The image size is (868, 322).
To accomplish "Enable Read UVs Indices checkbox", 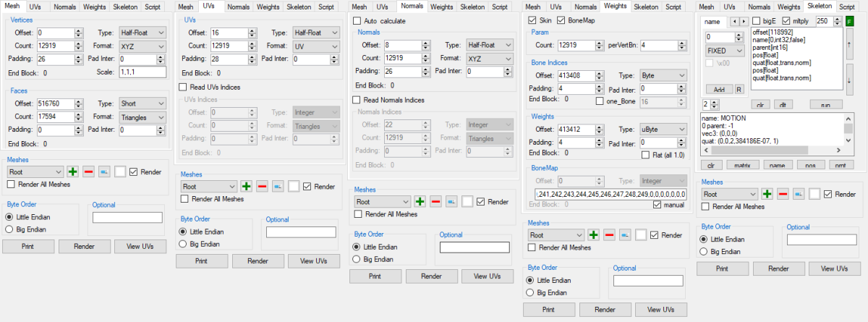I will pyautogui.click(x=210, y=87).
